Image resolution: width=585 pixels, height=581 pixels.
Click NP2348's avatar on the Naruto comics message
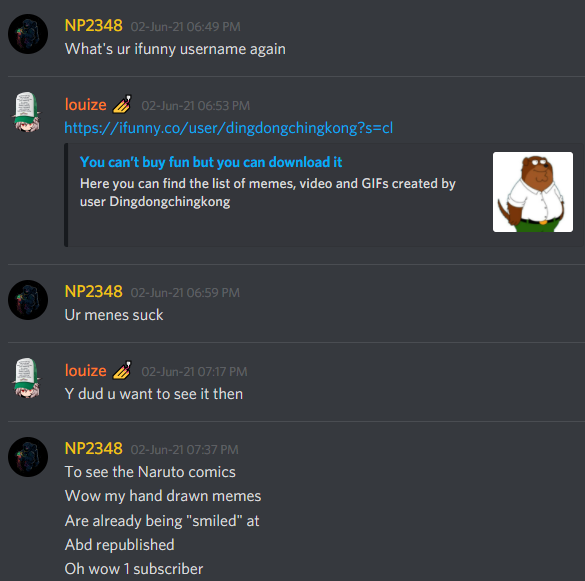[28, 457]
